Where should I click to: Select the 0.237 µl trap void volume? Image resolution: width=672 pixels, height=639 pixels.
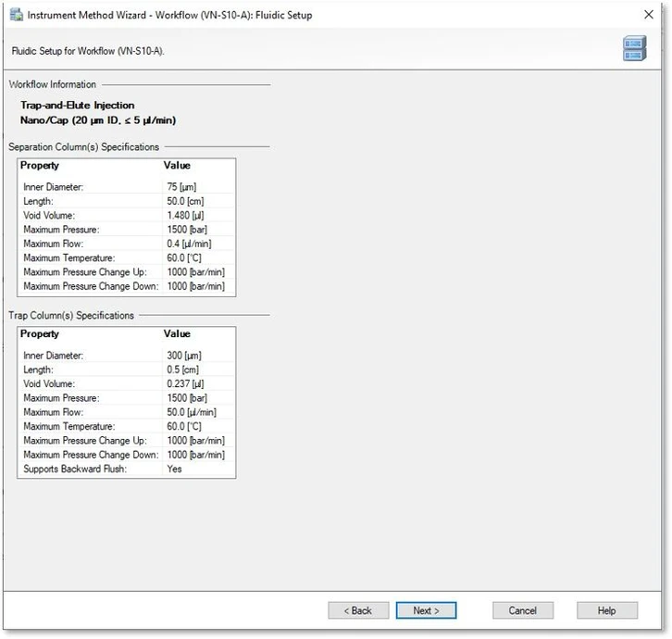[184, 384]
